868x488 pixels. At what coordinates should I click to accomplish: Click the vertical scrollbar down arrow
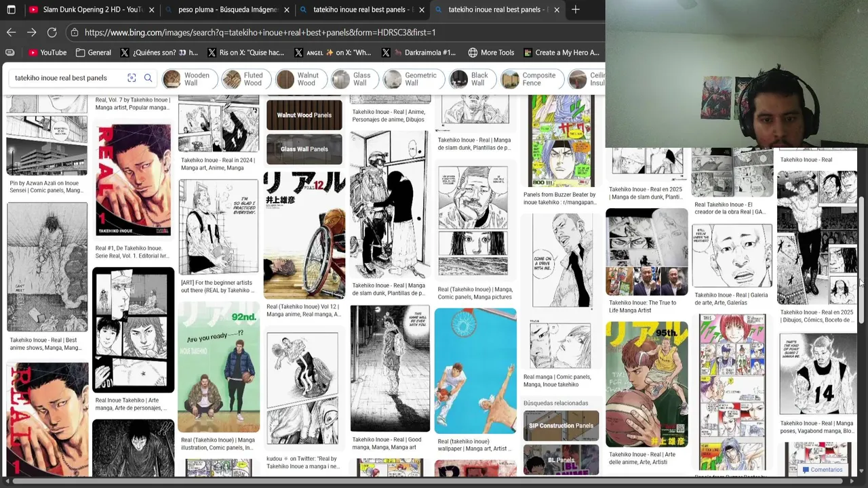coord(861,471)
